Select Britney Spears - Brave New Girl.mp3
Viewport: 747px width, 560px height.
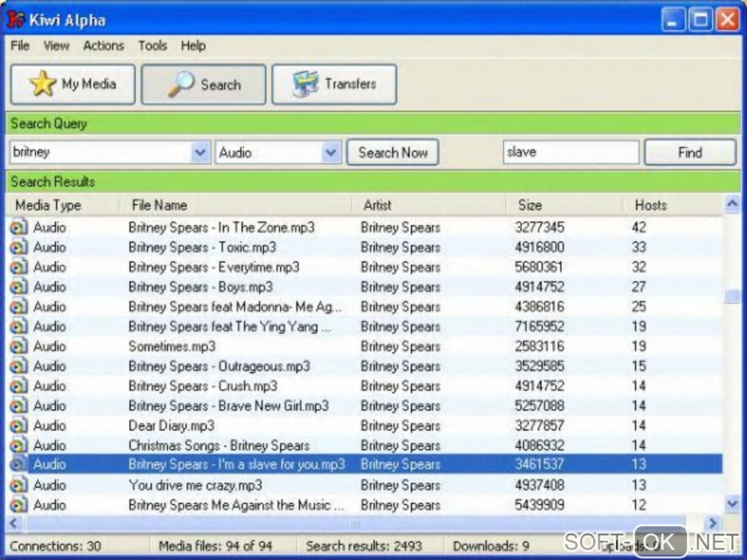coord(228,406)
